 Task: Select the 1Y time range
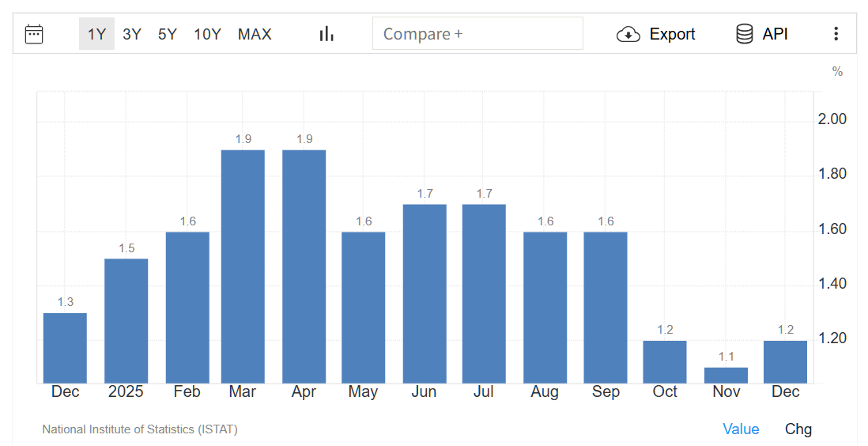click(x=96, y=34)
